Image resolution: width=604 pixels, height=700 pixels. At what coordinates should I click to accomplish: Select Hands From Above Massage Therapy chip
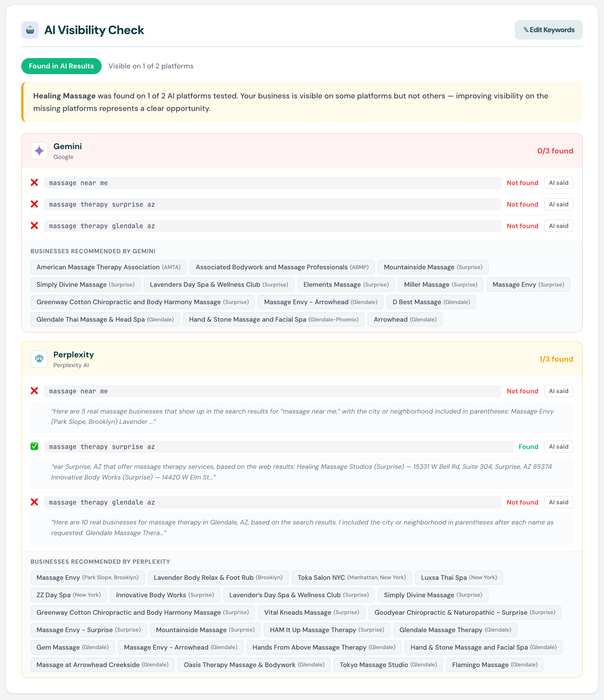pos(324,647)
